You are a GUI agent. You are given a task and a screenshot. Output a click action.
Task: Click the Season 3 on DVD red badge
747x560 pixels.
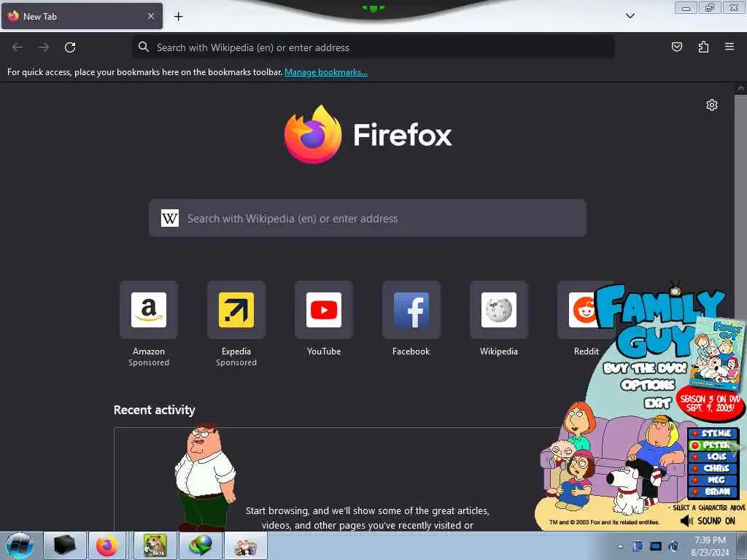click(x=710, y=404)
